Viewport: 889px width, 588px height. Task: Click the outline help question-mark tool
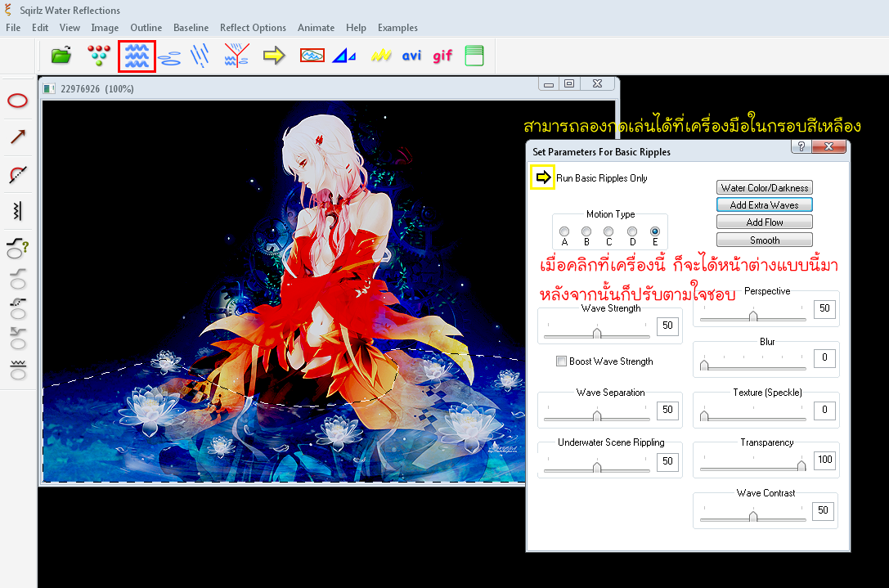17,248
